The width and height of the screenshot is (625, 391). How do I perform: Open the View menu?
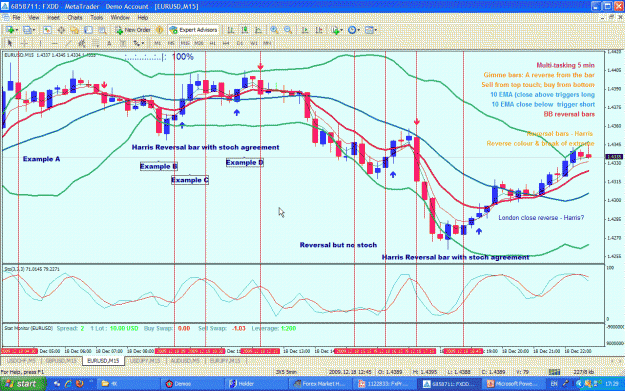pyautogui.click(x=33, y=18)
